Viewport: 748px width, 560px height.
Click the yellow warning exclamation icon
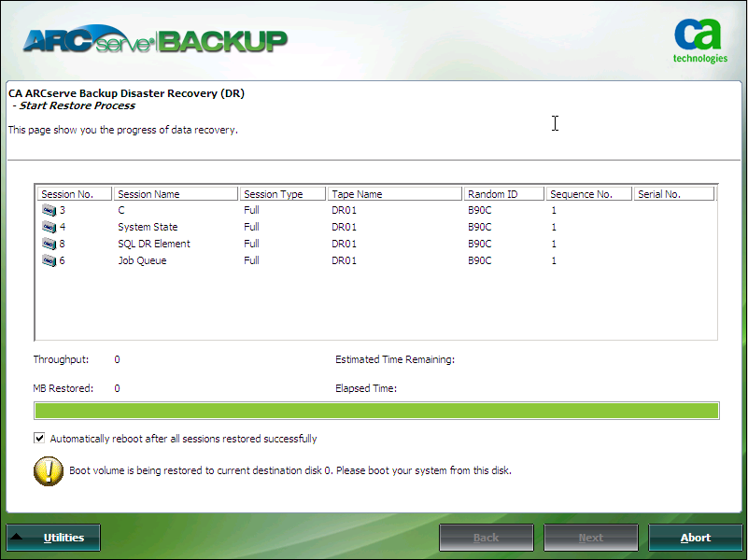(x=49, y=471)
